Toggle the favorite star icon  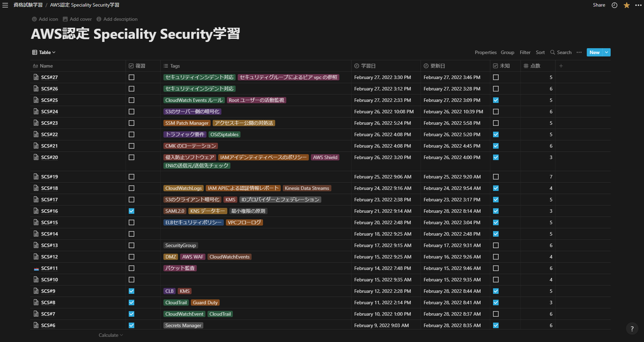click(x=626, y=5)
